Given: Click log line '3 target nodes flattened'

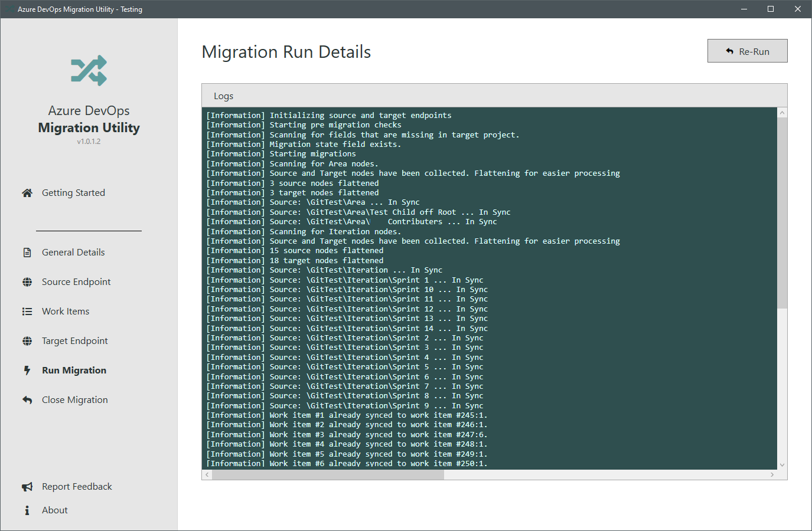Looking at the screenshot, I should [x=292, y=193].
